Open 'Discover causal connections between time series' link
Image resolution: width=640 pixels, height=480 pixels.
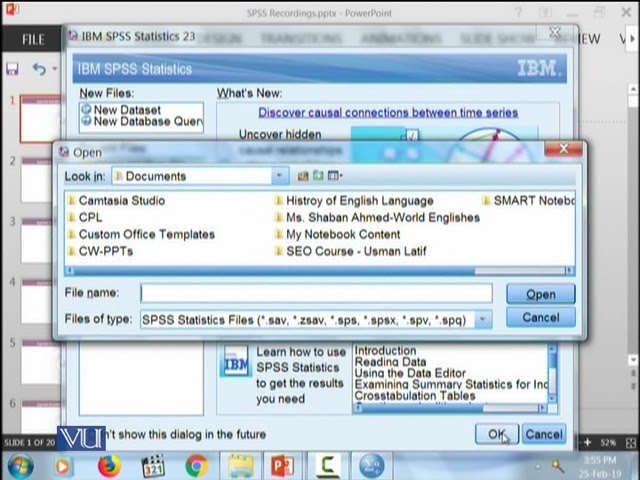pyautogui.click(x=388, y=113)
